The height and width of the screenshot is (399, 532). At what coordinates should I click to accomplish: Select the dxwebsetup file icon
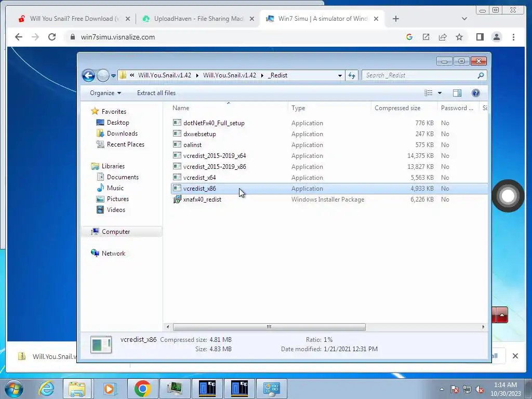[x=177, y=134]
